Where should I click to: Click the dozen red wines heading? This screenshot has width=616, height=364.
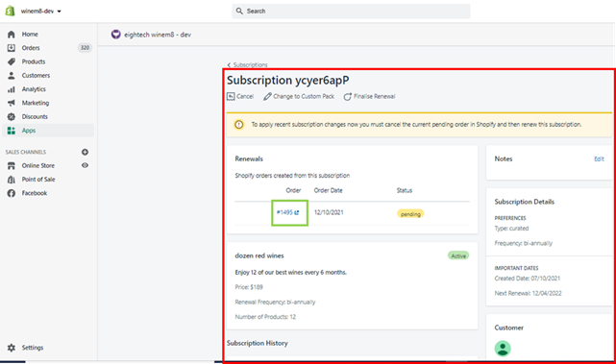[259, 255]
